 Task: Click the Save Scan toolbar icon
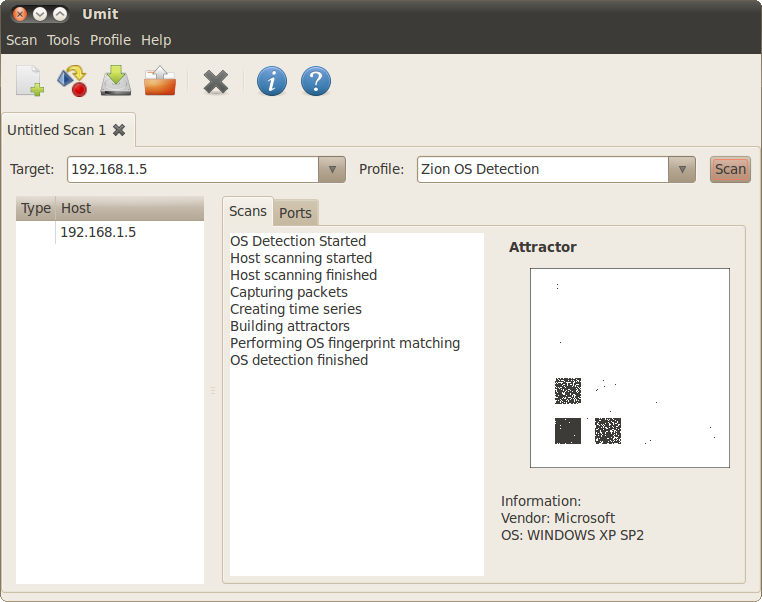coord(116,81)
